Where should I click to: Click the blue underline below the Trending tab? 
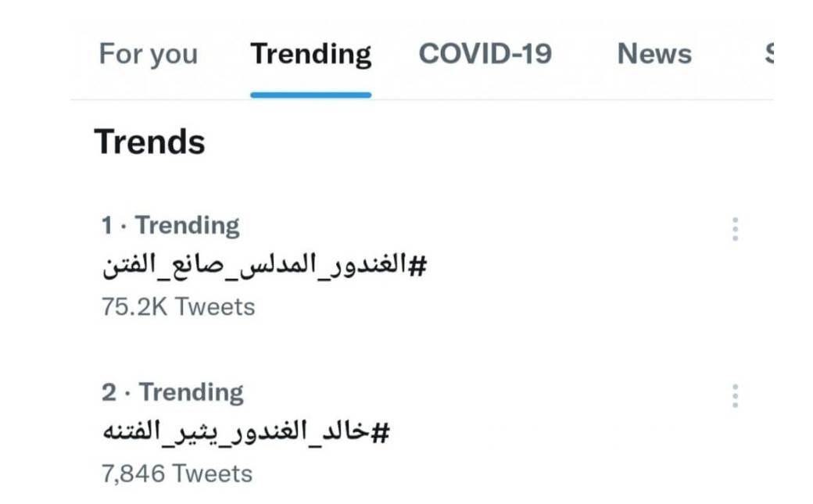tap(310, 95)
